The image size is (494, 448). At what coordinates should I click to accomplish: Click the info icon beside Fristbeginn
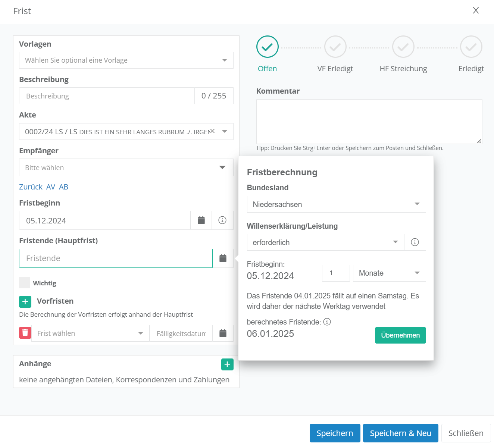click(222, 220)
